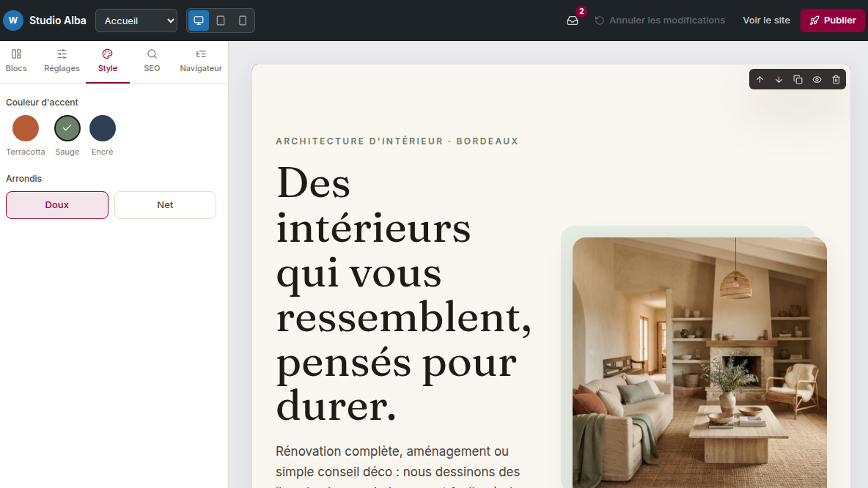
Task: Open the Accueil page dropdown
Action: [136, 21]
